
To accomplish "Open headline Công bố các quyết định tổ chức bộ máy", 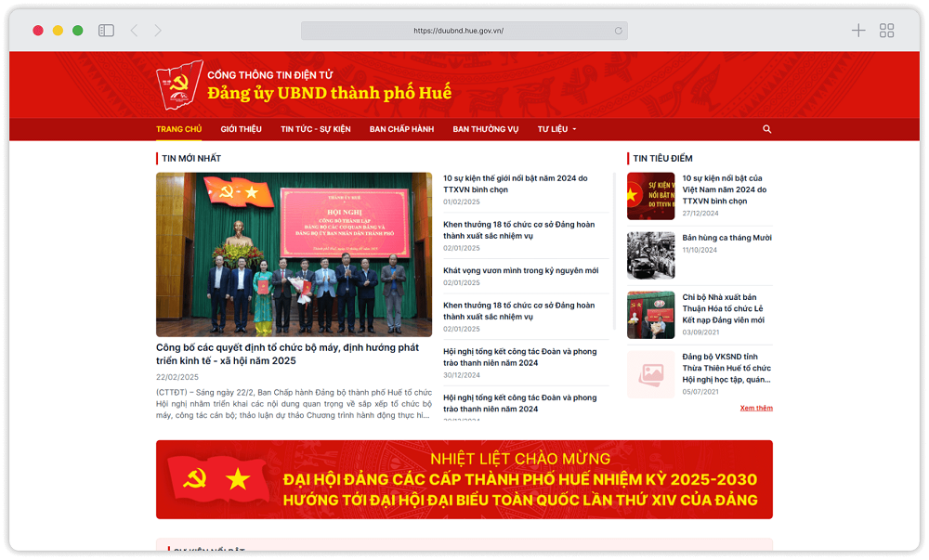I will 287,354.
